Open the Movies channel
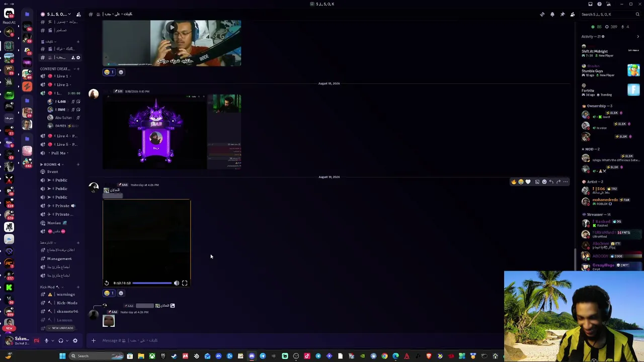The width and height of the screenshot is (644, 362). [60, 223]
